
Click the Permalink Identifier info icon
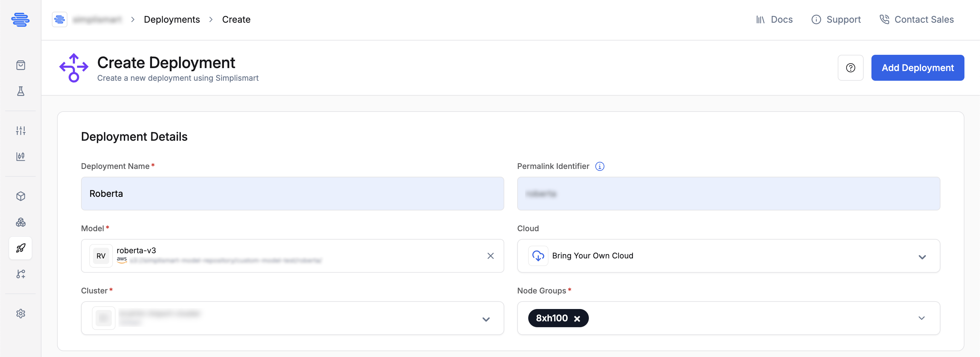tap(600, 166)
